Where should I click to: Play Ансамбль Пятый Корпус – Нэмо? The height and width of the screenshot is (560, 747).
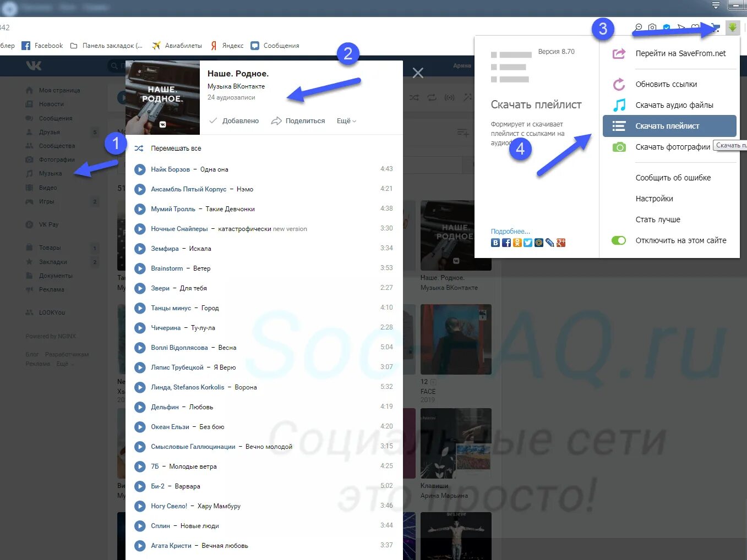140,189
